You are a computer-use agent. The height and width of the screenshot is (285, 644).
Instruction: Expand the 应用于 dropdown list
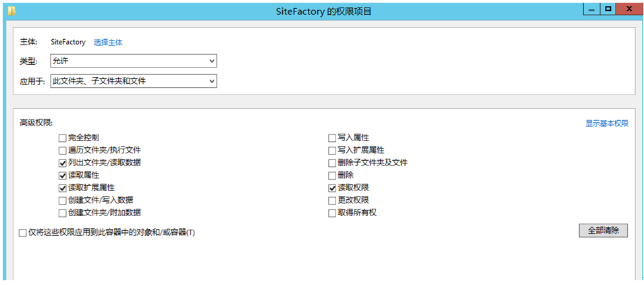tap(134, 81)
